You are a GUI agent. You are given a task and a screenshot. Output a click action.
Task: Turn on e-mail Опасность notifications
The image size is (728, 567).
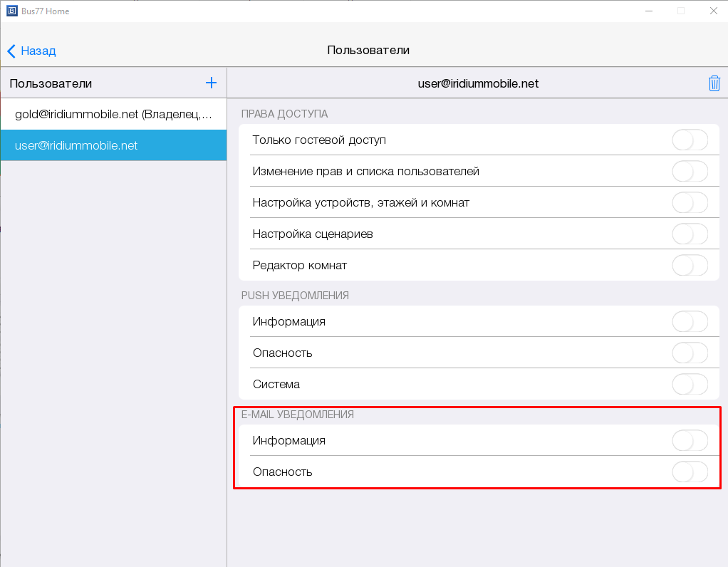click(x=690, y=472)
